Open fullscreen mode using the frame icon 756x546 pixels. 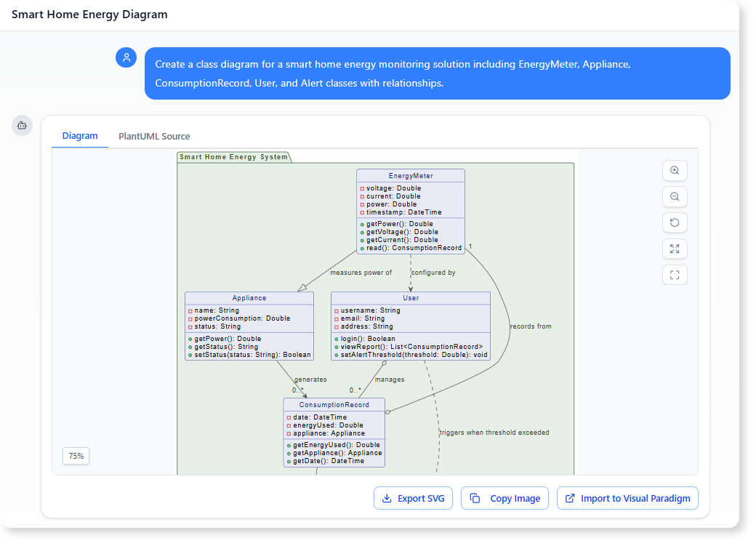coord(675,275)
